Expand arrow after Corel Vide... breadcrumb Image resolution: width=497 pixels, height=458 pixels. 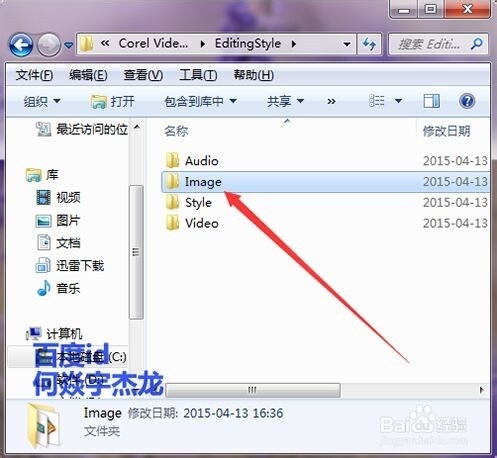pyautogui.click(x=202, y=44)
